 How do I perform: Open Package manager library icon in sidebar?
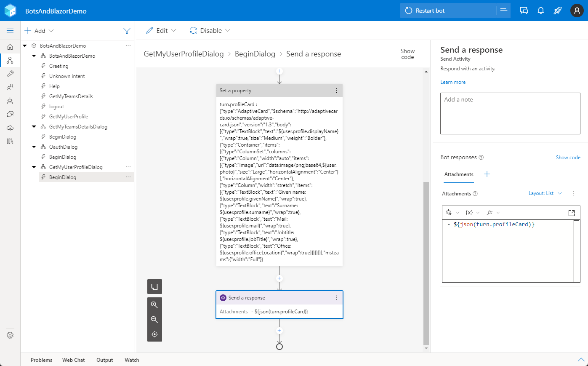[10, 141]
